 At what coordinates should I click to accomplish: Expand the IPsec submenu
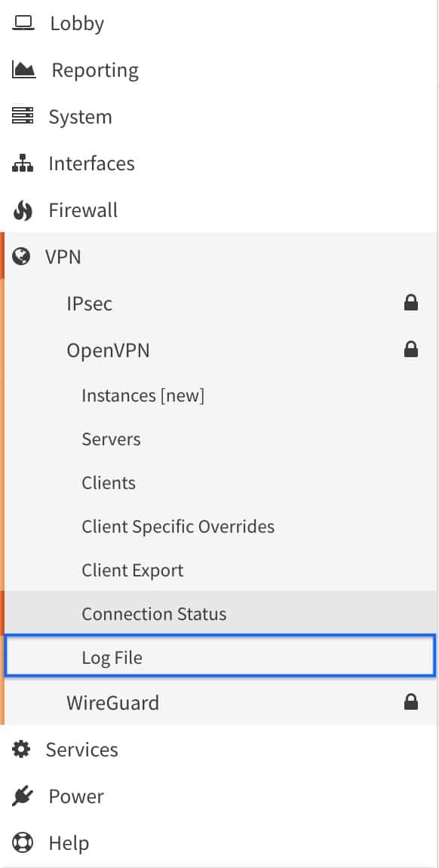tap(220, 304)
